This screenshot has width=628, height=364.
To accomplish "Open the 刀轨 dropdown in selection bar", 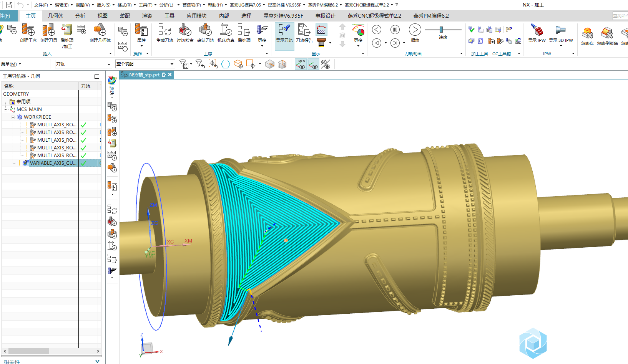I will click(x=83, y=64).
